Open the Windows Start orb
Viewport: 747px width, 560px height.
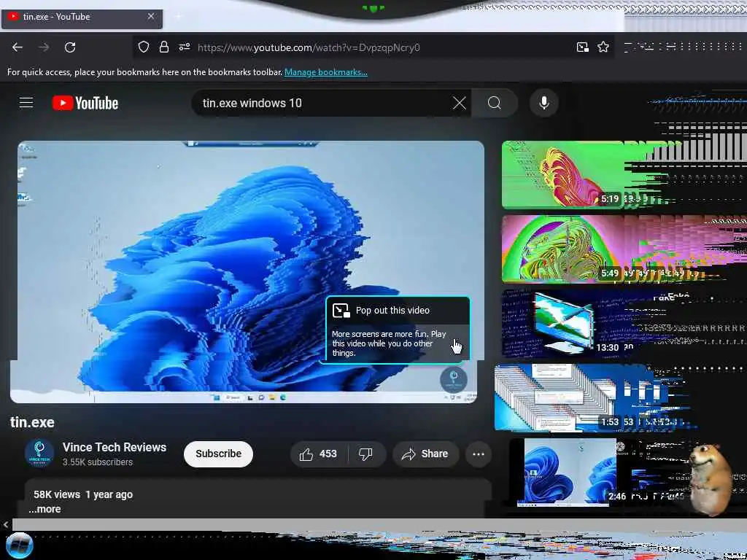[19, 545]
